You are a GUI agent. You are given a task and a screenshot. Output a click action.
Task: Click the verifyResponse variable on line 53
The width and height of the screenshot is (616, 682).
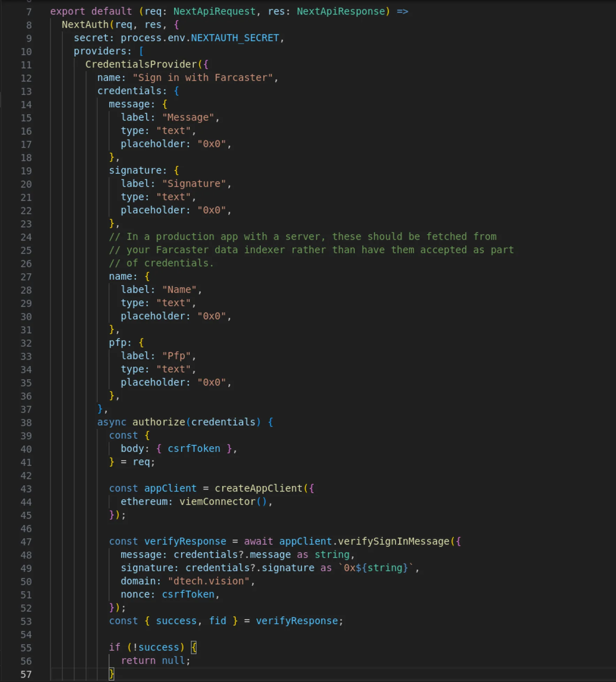pyautogui.click(x=297, y=621)
